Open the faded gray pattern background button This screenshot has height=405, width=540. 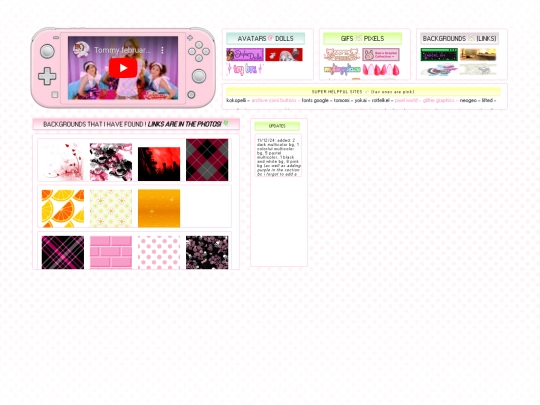[478, 70]
